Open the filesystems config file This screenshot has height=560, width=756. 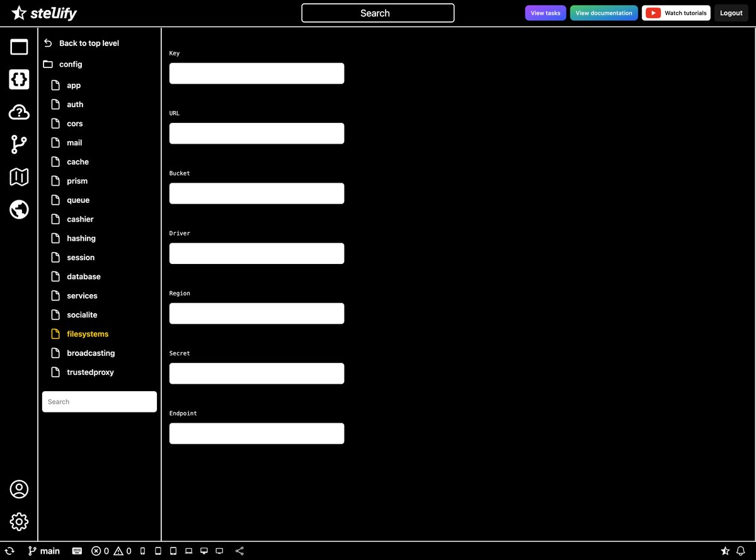pyautogui.click(x=87, y=334)
